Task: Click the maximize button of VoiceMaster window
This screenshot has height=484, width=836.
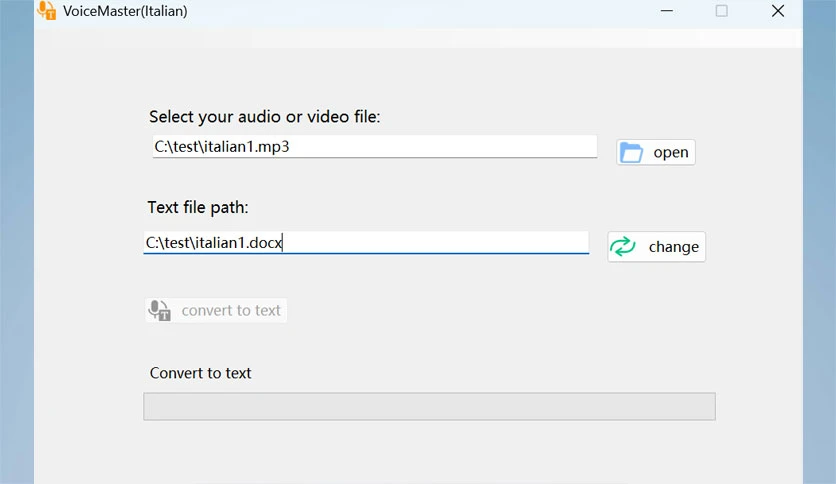Action: [x=721, y=11]
